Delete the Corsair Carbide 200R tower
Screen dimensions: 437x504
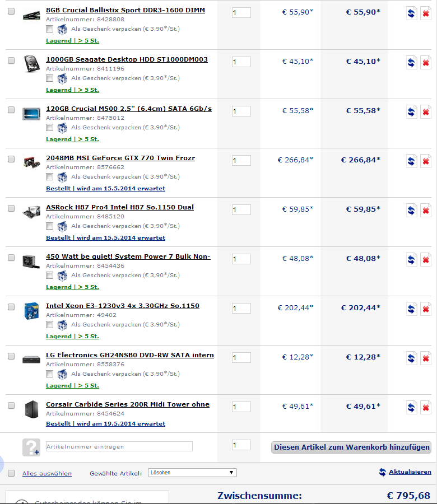(426, 408)
